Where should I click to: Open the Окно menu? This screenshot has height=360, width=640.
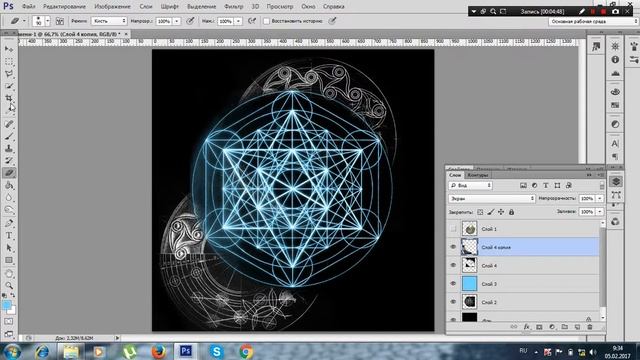[x=308, y=7]
